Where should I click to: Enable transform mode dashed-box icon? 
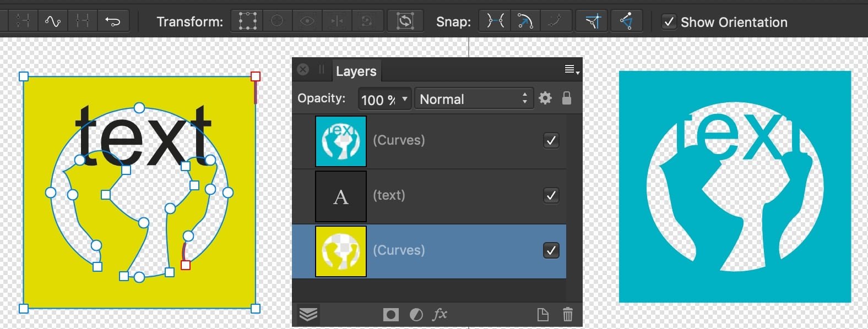[247, 21]
